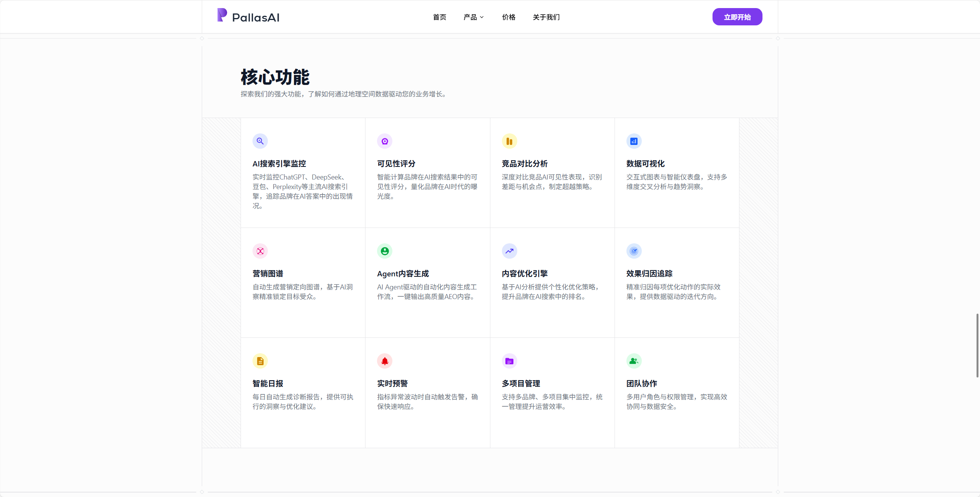Screen dimensions: 980x497
Task: Click the PallasAI logo
Action: 248,16
